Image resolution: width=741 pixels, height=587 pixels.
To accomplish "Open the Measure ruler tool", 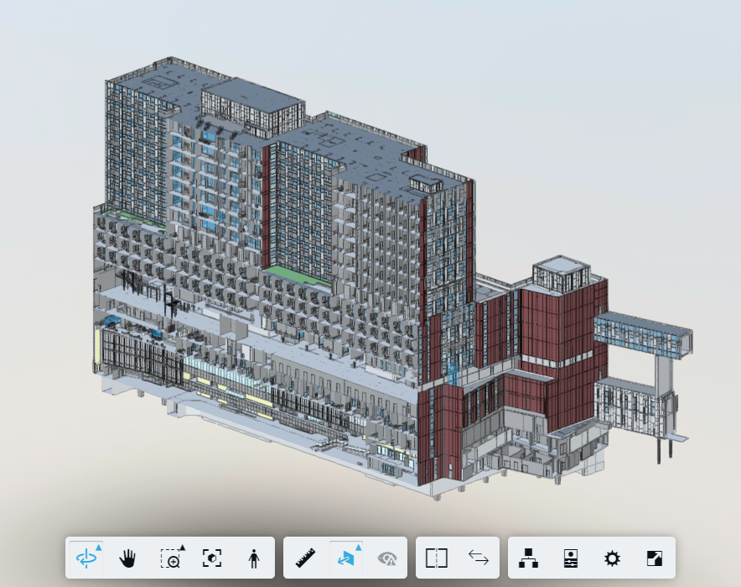I will pos(305,558).
